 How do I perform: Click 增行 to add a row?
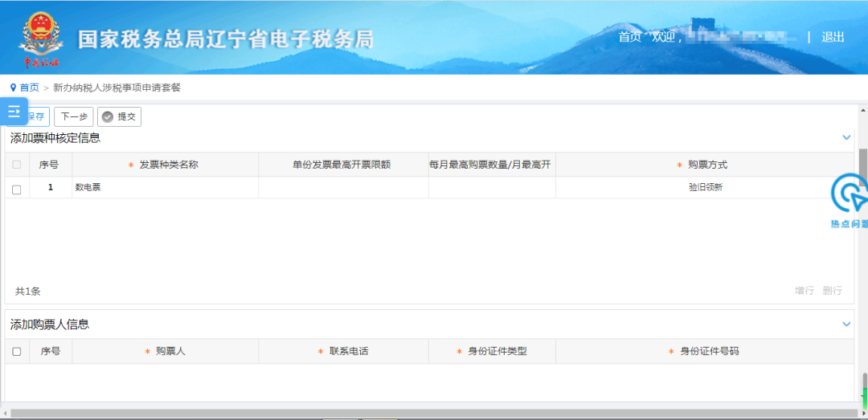pos(805,291)
